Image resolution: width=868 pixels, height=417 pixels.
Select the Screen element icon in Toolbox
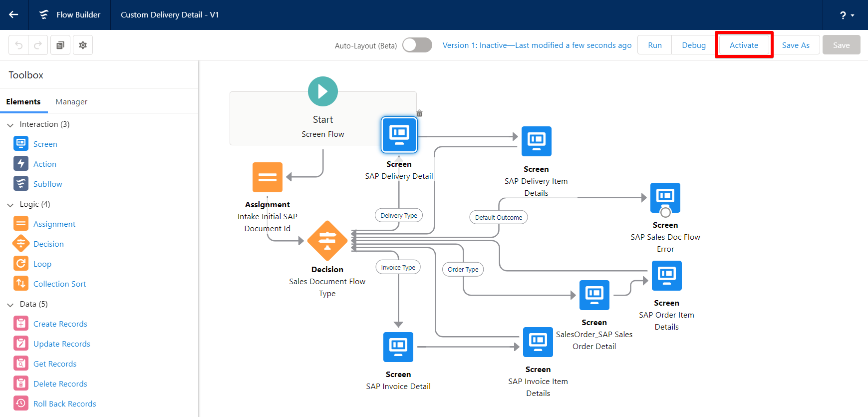tap(21, 143)
